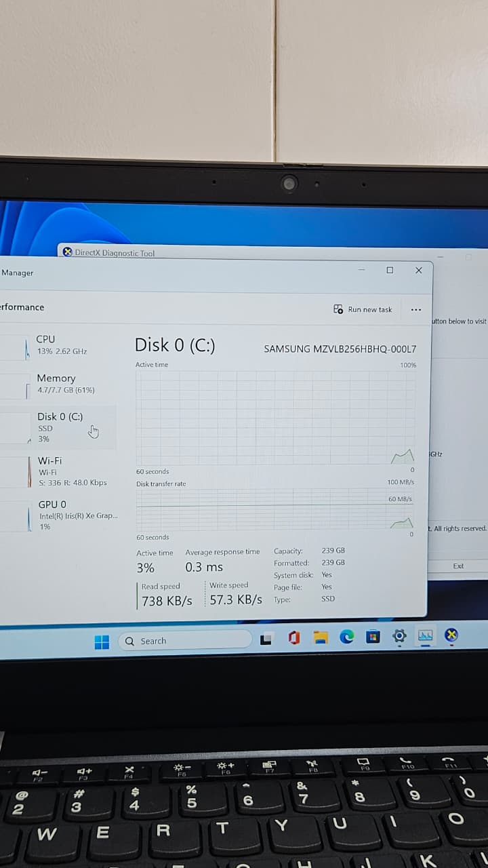Click the DirectX icon in its title bar
The image size is (488, 868).
(67, 252)
